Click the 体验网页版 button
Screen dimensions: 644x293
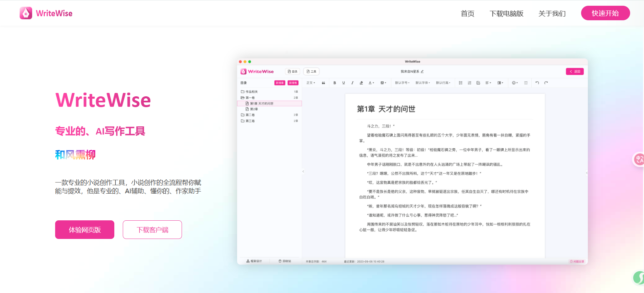[x=85, y=230]
